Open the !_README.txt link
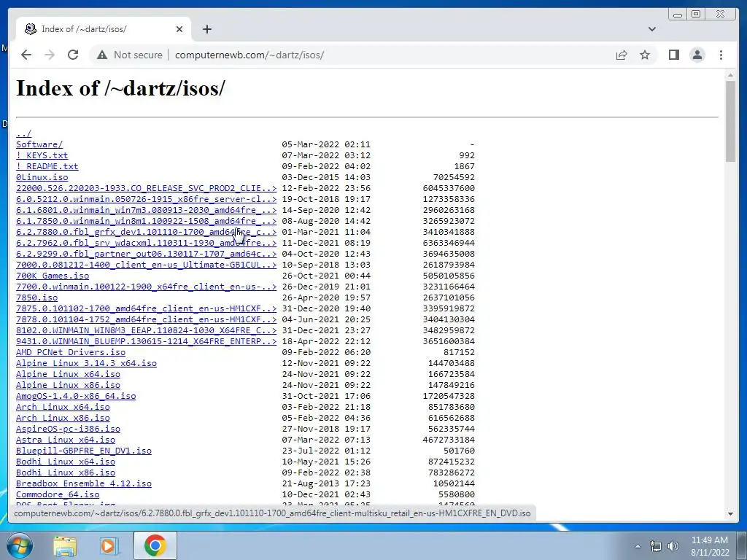The image size is (747, 560). (x=47, y=166)
